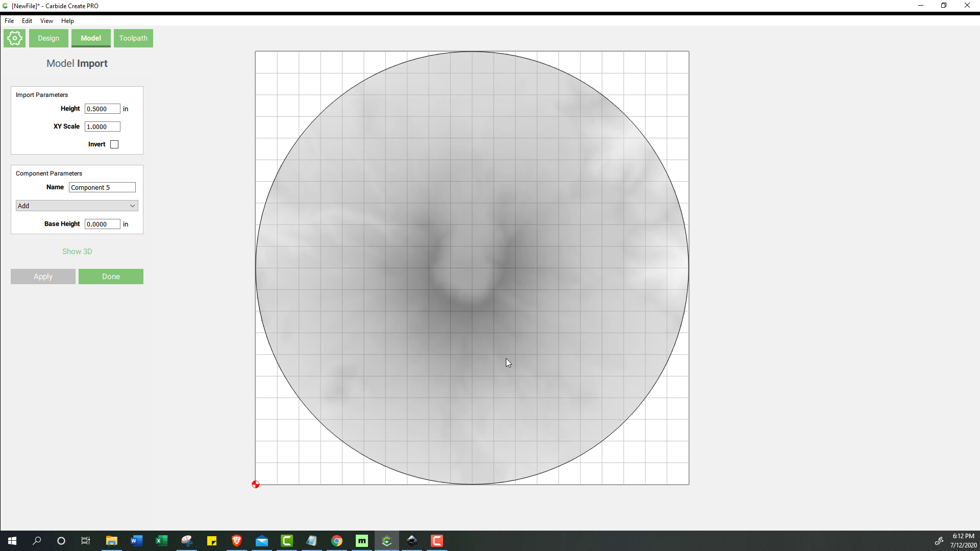Viewport: 980px width, 551px height.
Task: Click Show 3D
Action: point(77,251)
